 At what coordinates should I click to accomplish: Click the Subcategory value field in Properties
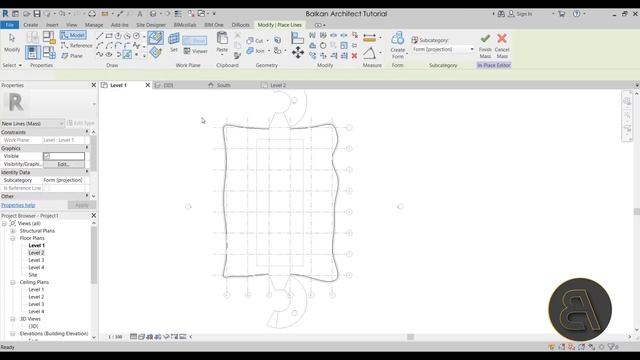[x=64, y=180]
